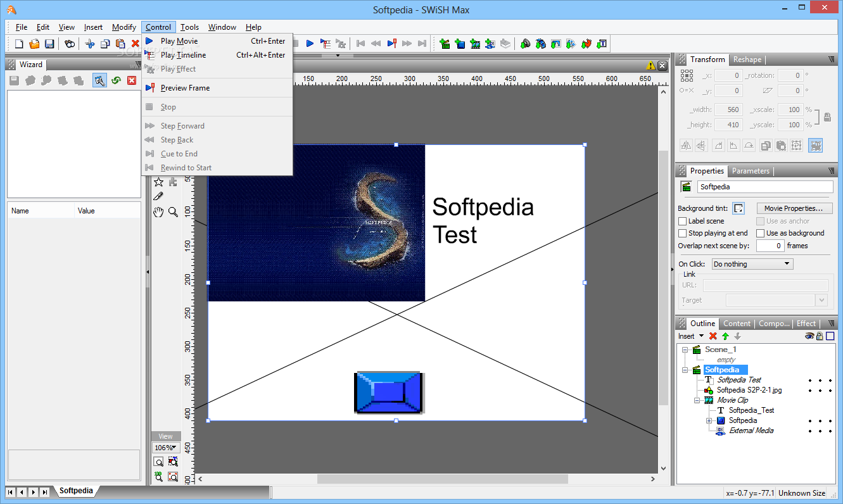Select the eyedropper tool in the toolbox
Screen dimensions: 843x504
(x=158, y=197)
